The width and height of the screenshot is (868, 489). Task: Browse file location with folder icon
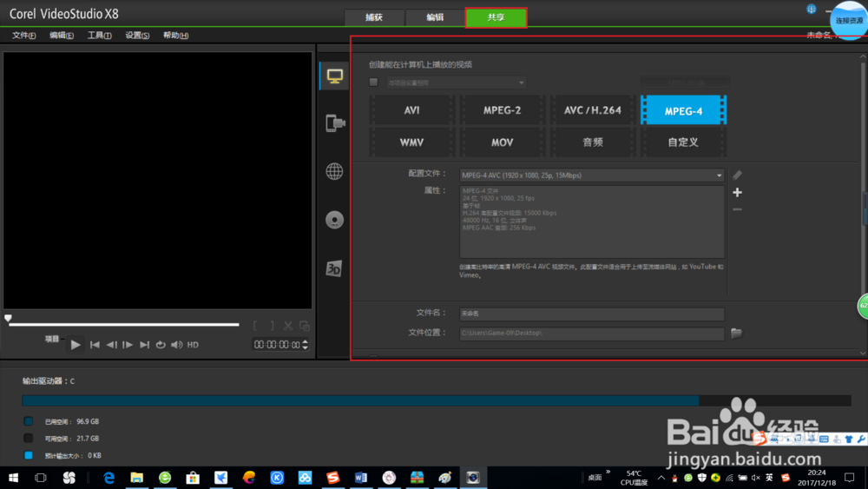pyautogui.click(x=736, y=333)
